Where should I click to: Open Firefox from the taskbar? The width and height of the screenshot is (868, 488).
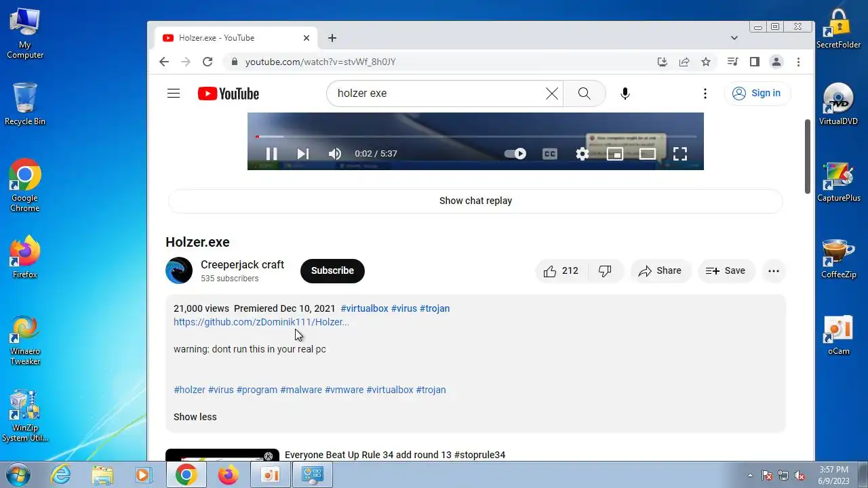(229, 475)
